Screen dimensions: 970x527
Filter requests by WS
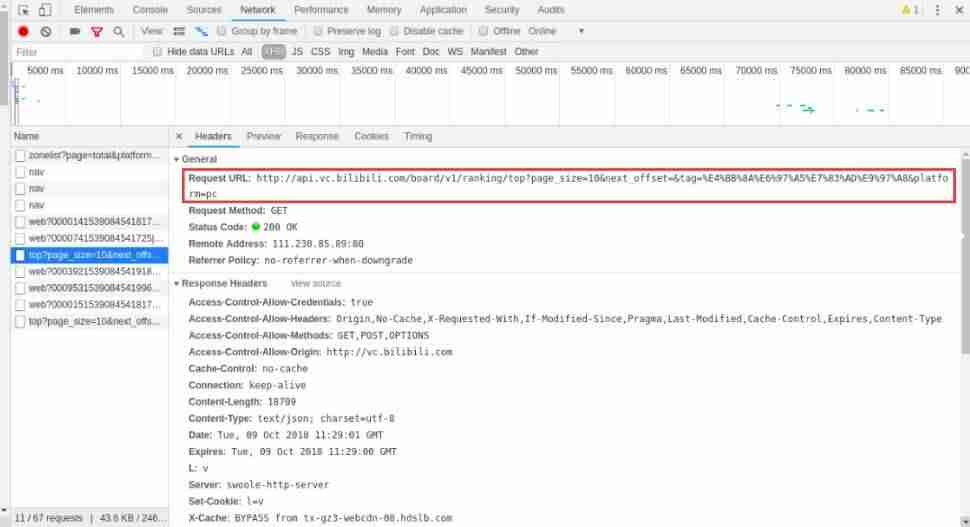pos(455,51)
